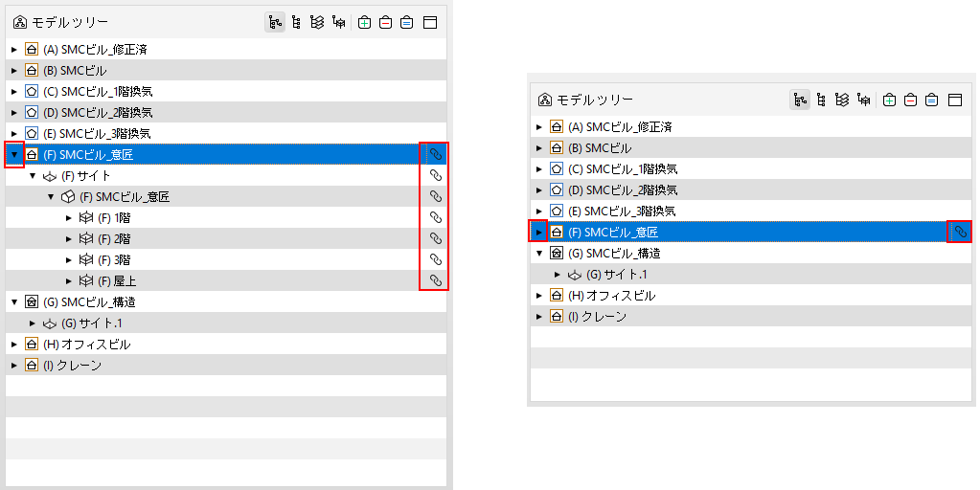Image resolution: width=980 pixels, height=490 pixels.
Task: Select (D) SMCビル_2階換気 in right panel
Action: [751, 189]
